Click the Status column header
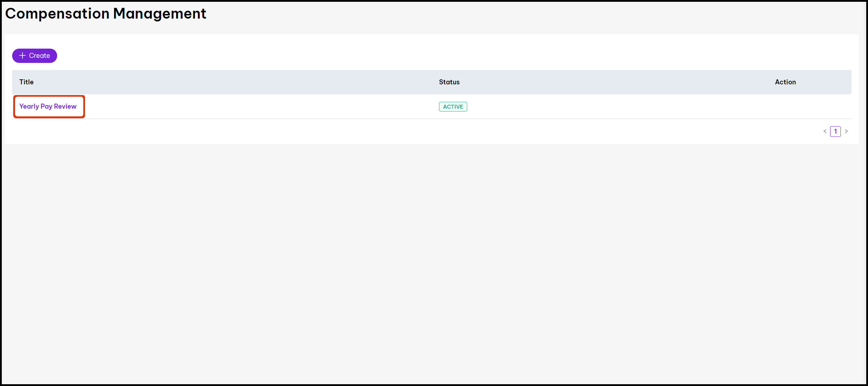Image resolution: width=868 pixels, height=386 pixels. 449,82
